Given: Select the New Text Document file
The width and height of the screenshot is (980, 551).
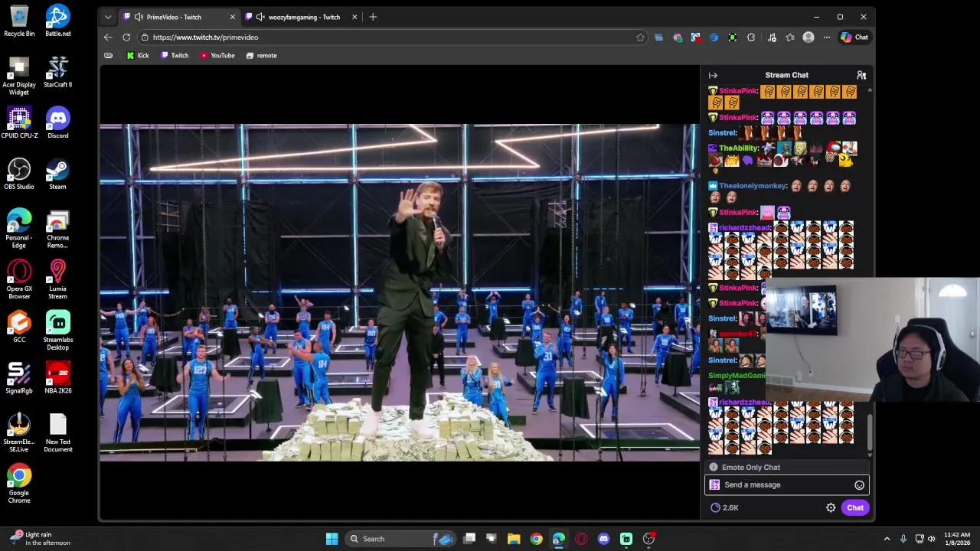Looking at the screenshot, I should tap(57, 432).
